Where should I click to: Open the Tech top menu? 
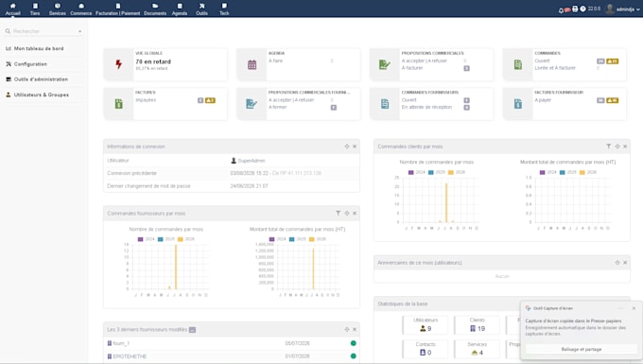[x=224, y=9]
